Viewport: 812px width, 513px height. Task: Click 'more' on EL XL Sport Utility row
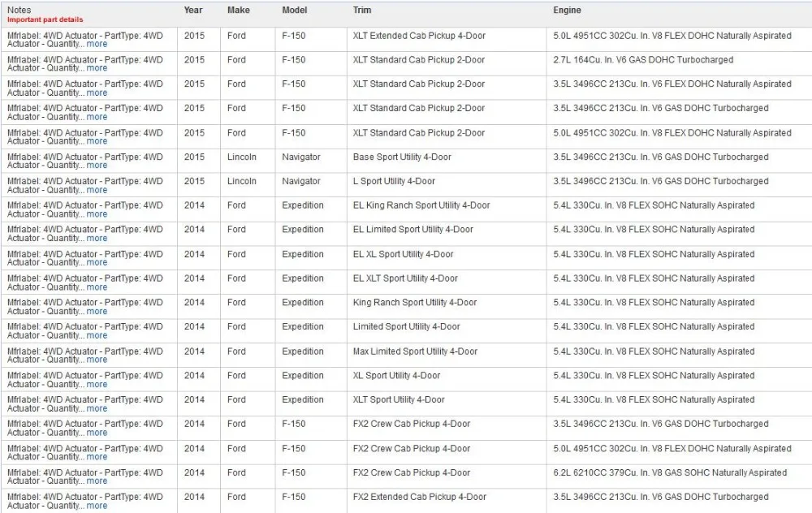tap(97, 262)
